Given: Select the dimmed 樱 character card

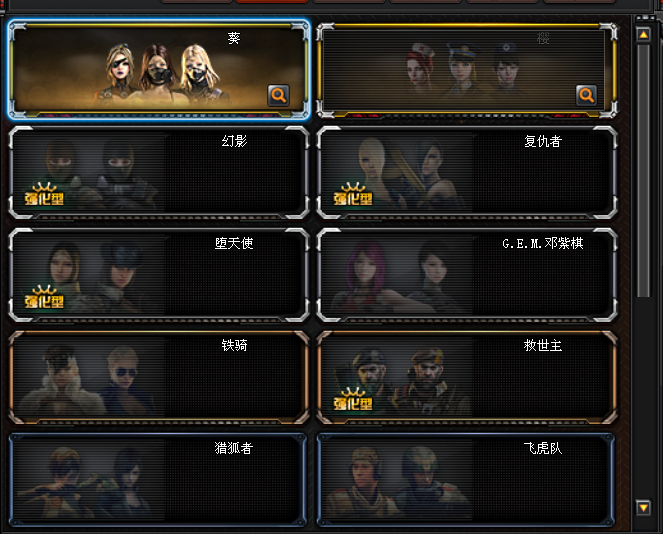Looking at the screenshot, I should click(467, 70).
